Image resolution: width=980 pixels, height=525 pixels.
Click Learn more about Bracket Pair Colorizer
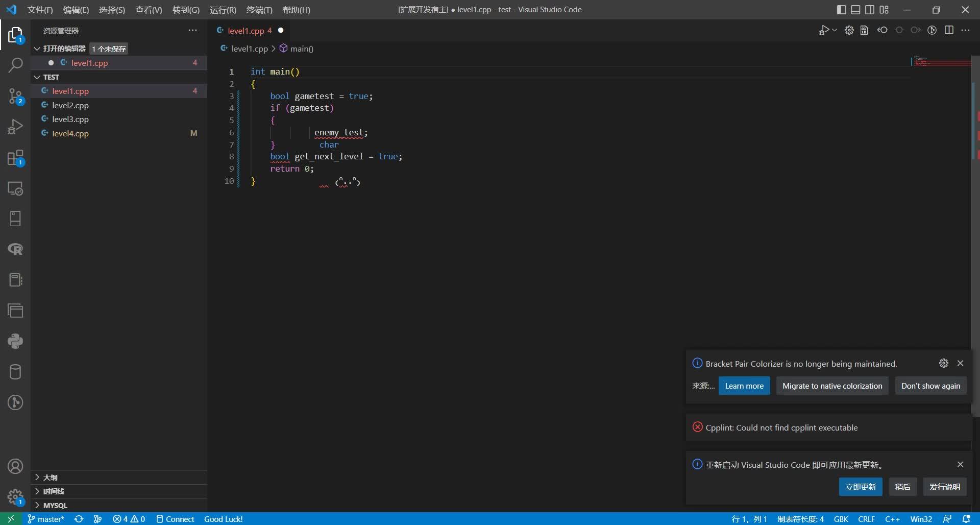point(744,386)
